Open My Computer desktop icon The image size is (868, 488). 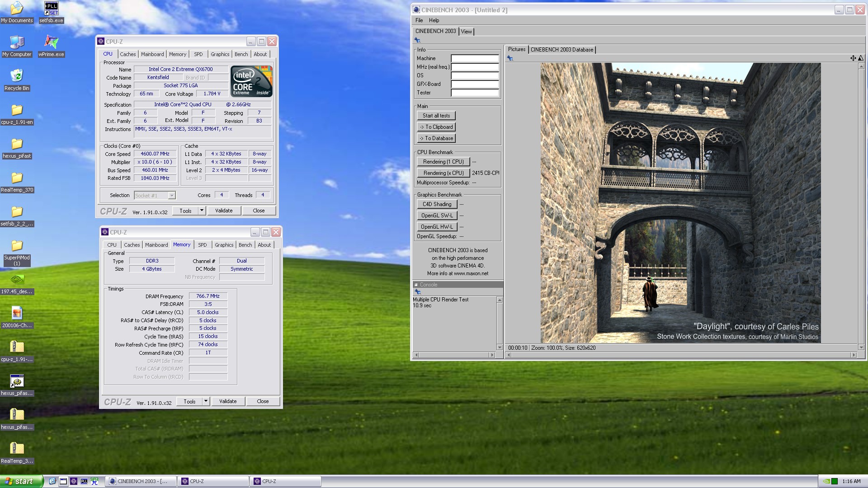[17, 46]
